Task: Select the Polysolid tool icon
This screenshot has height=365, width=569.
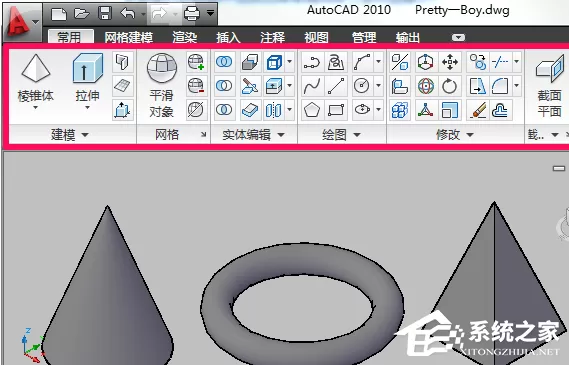Action: click(123, 62)
